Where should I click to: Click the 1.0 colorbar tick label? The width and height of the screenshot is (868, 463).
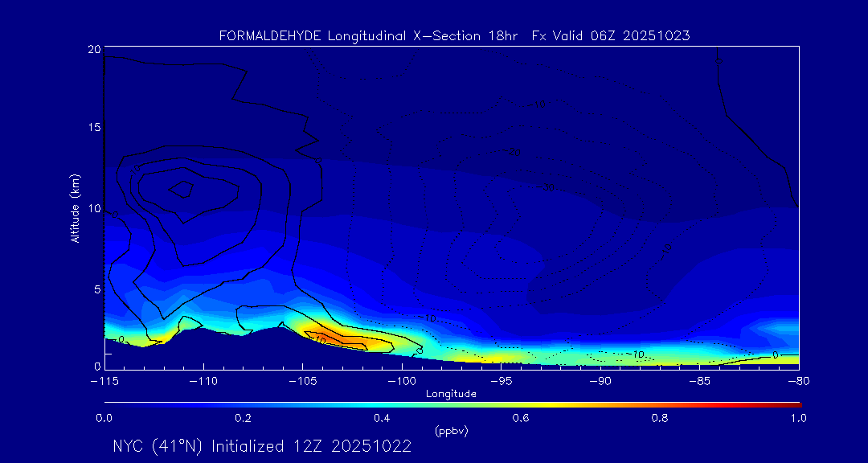pyautogui.click(x=799, y=418)
